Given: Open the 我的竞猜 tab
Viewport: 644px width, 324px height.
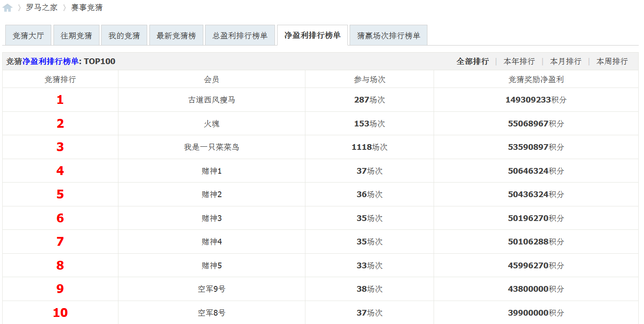Looking at the screenshot, I should click(124, 36).
